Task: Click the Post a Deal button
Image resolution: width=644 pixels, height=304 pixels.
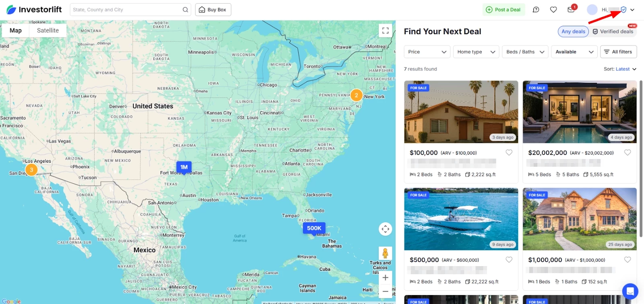Action: [504, 10]
